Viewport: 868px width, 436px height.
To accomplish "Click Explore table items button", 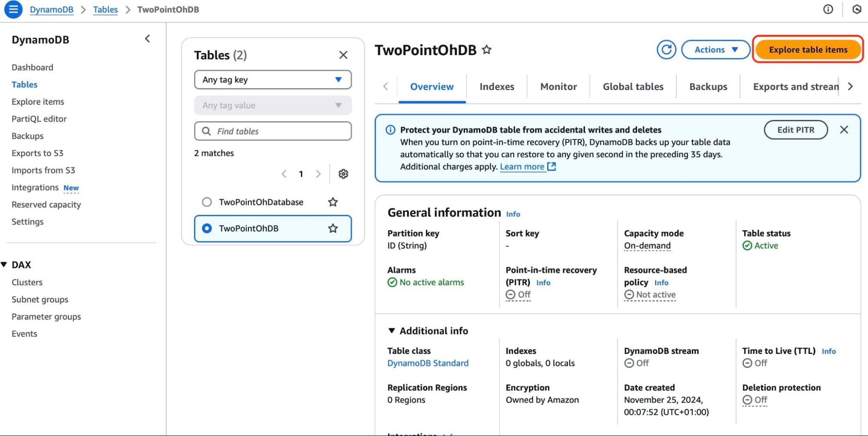I will click(808, 50).
